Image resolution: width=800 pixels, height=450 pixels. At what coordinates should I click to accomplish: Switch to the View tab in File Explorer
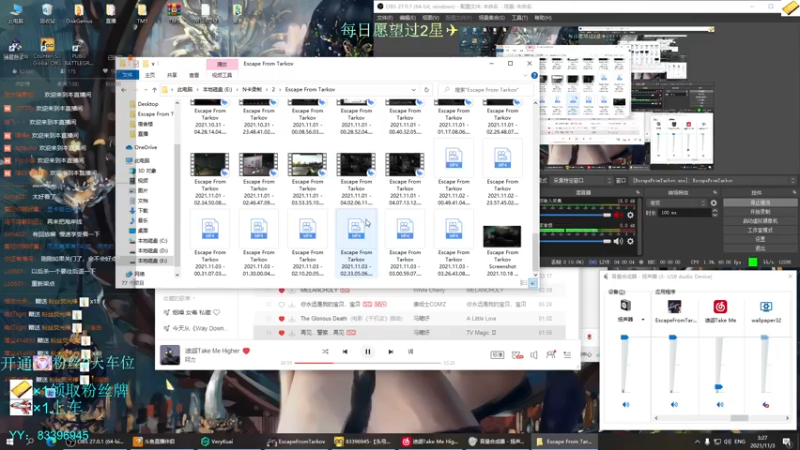coord(194,75)
